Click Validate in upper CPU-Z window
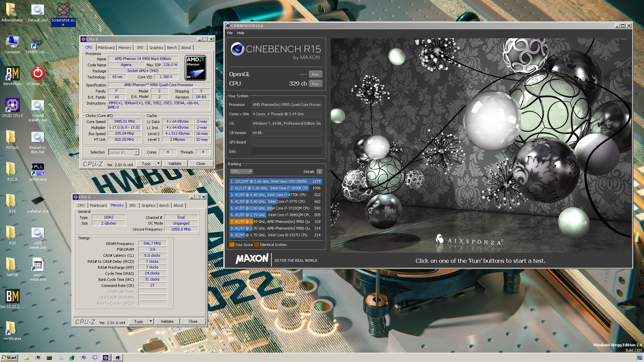 point(175,164)
